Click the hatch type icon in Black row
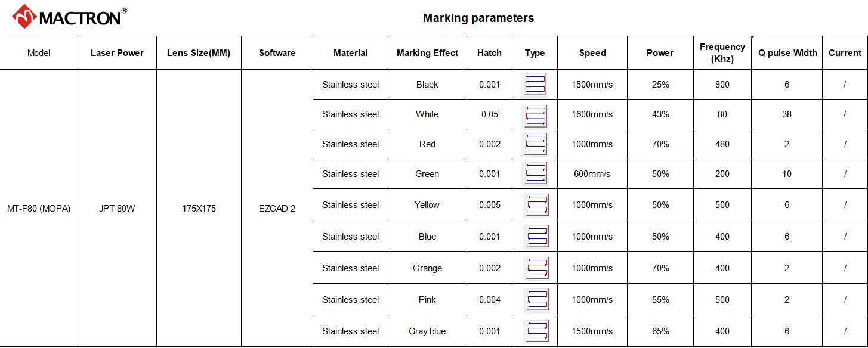Screen dimensions: 868x348 (x=535, y=85)
